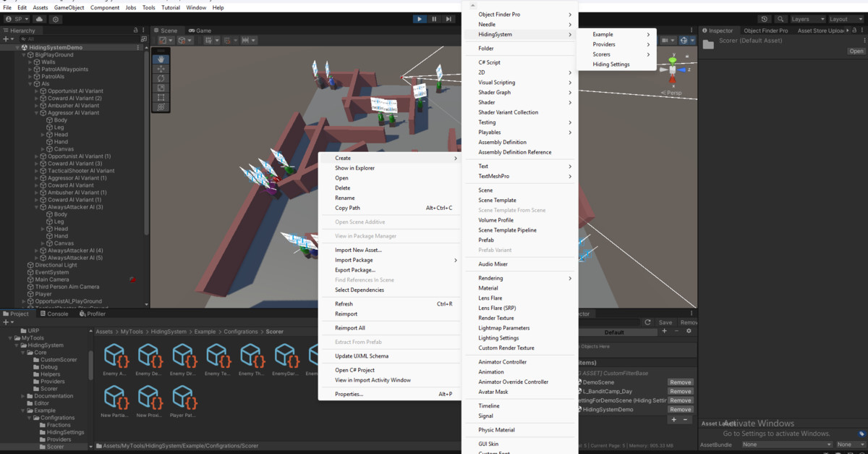Click the Open button in the Inspector
The height and width of the screenshot is (454, 868).
[856, 51]
